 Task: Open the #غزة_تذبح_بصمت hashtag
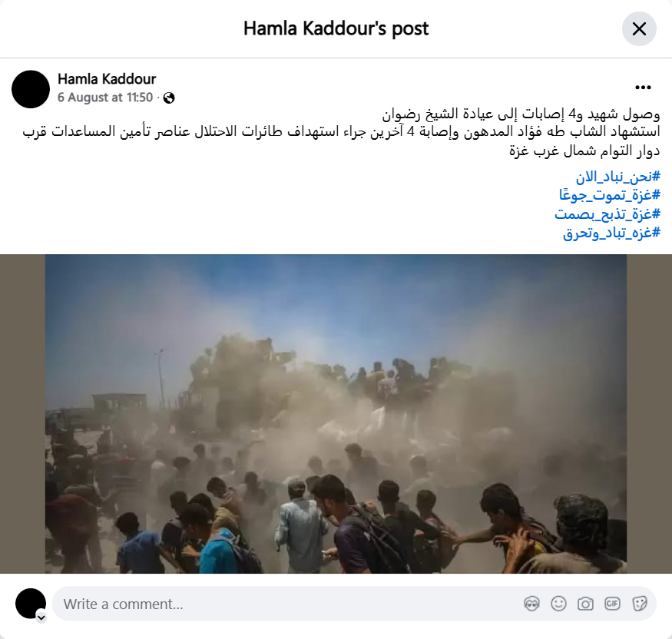[607, 214]
